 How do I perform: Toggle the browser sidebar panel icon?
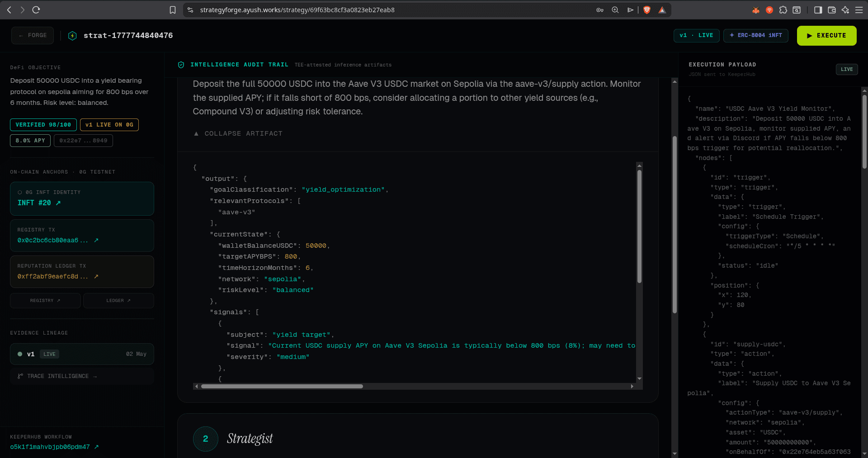click(818, 10)
